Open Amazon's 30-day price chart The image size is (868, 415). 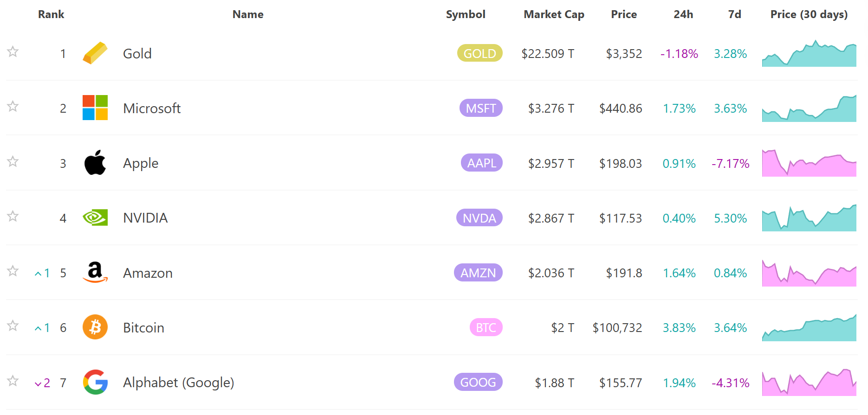pos(809,273)
